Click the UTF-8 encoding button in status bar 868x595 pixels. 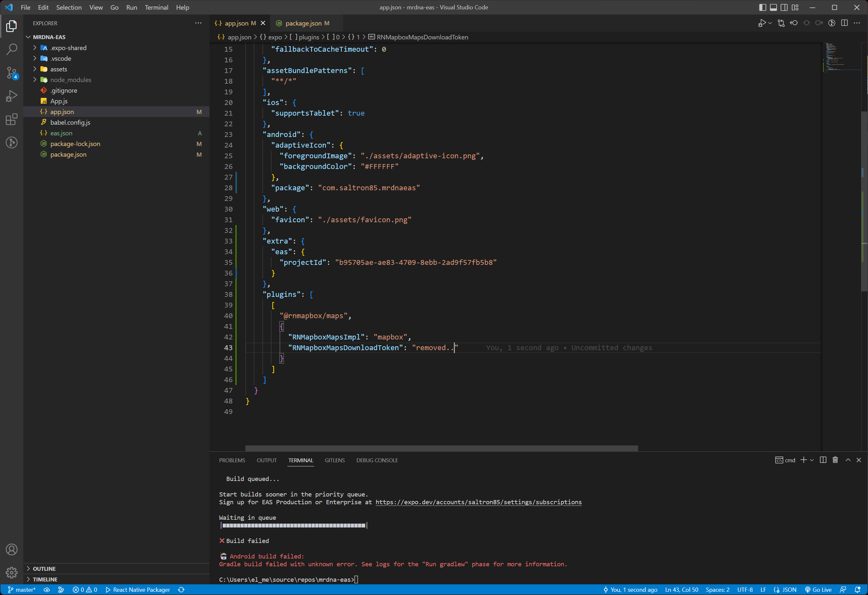pos(745,590)
